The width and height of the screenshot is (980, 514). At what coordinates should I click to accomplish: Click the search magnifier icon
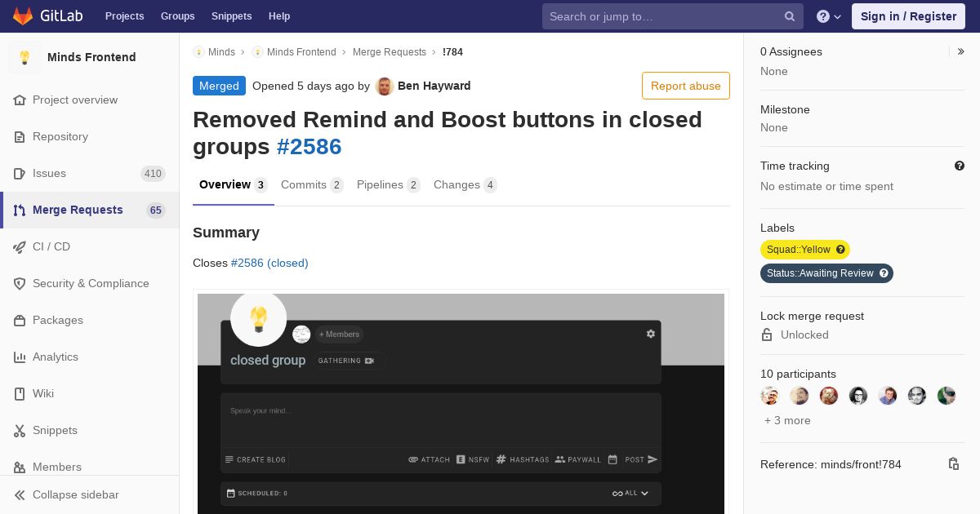pos(790,16)
